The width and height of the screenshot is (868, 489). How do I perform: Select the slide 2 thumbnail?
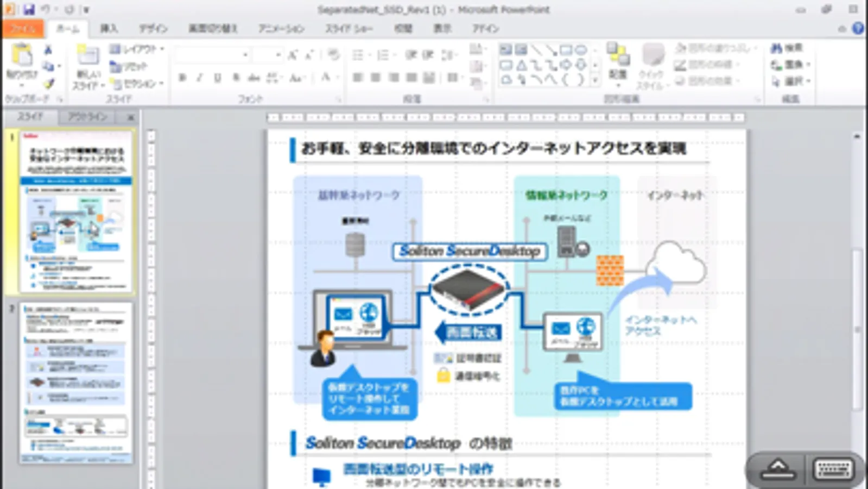click(76, 383)
